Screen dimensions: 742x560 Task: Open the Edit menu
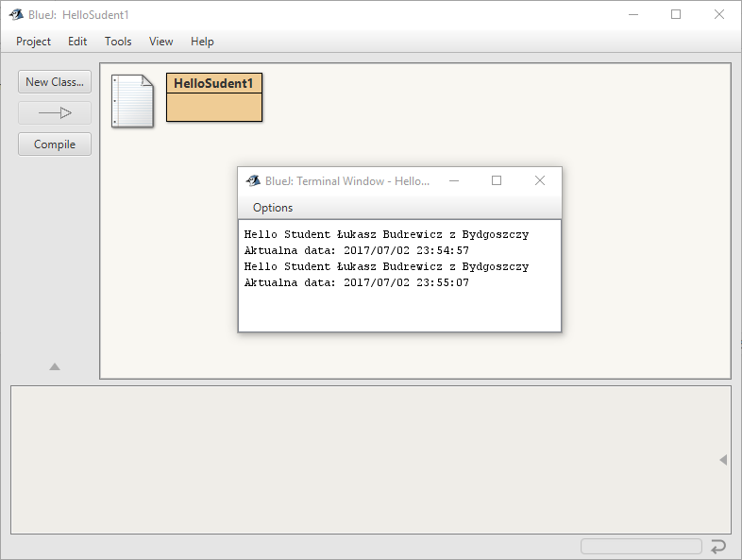(x=77, y=42)
